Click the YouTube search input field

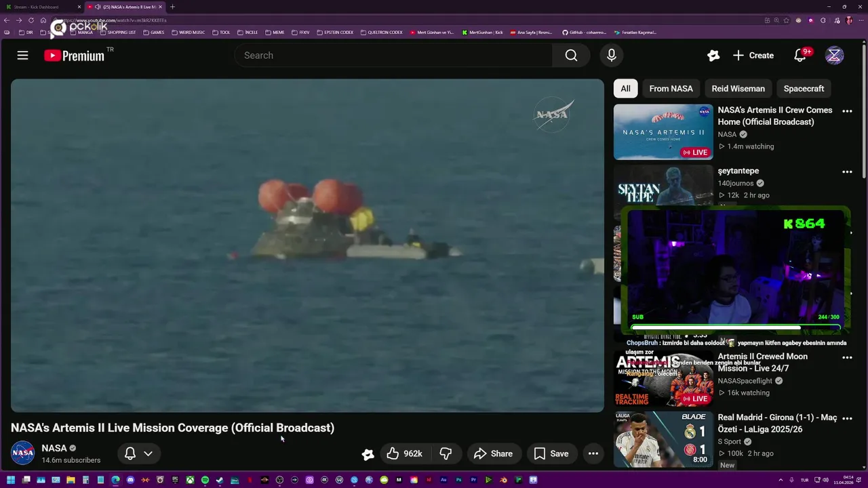tap(393, 56)
